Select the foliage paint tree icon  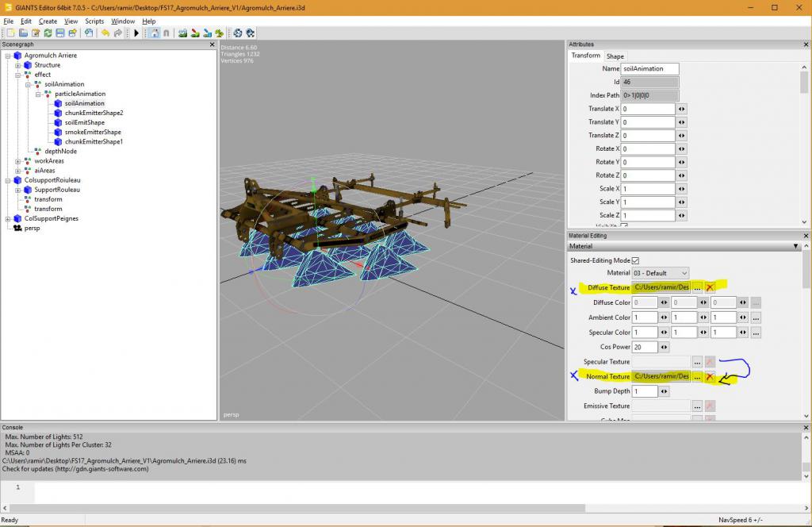(220, 33)
